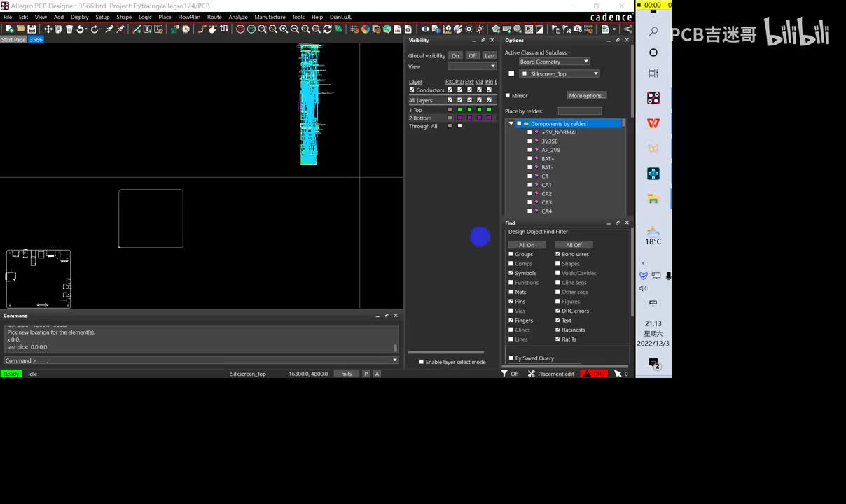
Task: Toggle the DRC errors filter checkbox
Action: pyautogui.click(x=557, y=311)
